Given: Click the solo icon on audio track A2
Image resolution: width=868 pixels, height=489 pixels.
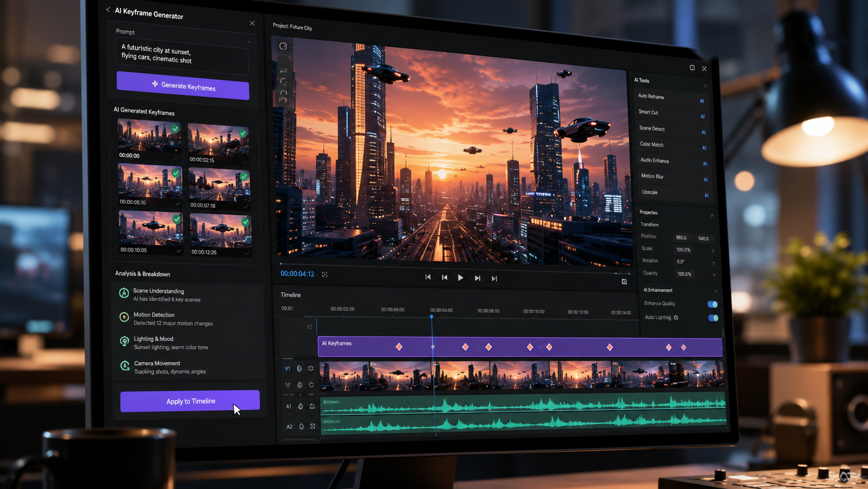Looking at the screenshot, I should 313,427.
